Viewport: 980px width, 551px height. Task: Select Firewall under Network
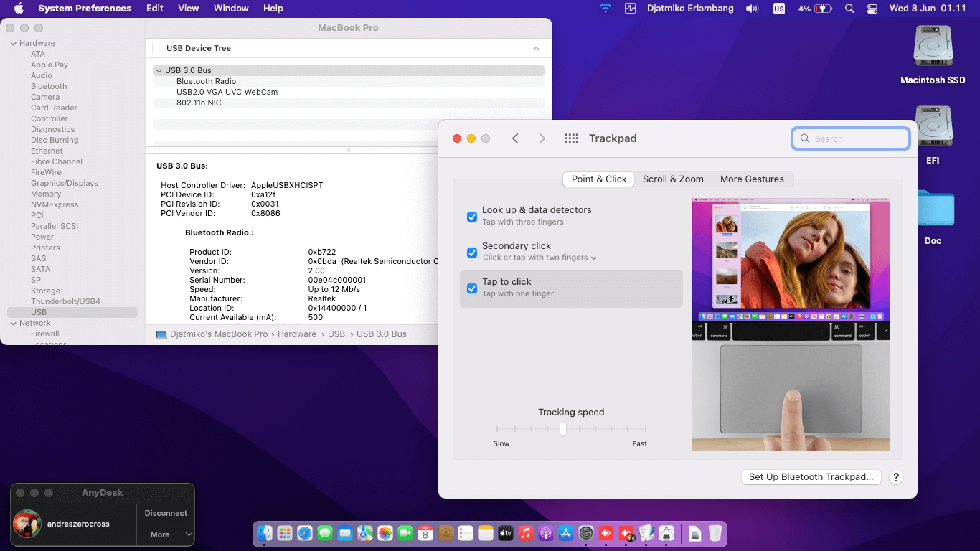45,334
